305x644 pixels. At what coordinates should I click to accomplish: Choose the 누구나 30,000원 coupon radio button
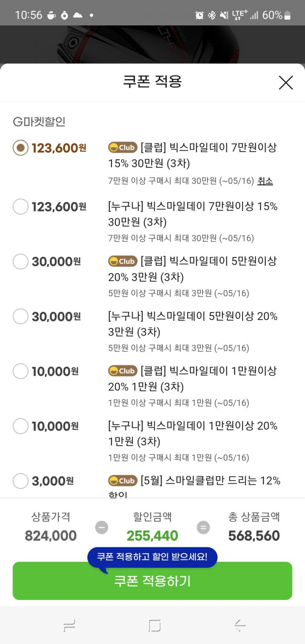pyautogui.click(x=21, y=316)
